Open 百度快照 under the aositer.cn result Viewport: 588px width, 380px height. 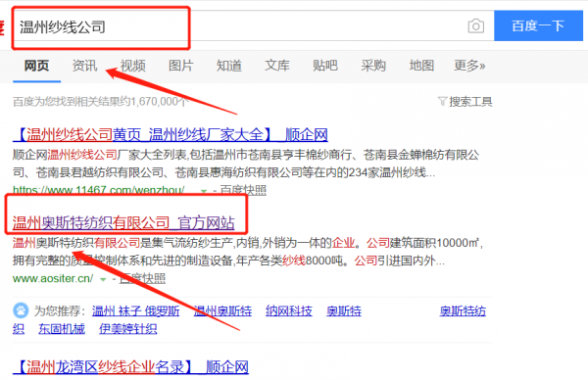tap(142, 278)
